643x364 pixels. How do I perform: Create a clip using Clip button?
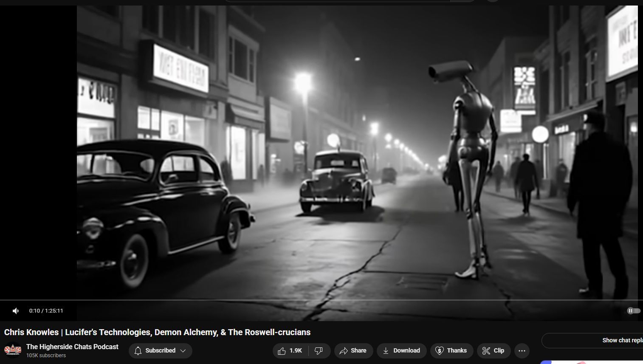pos(493,351)
